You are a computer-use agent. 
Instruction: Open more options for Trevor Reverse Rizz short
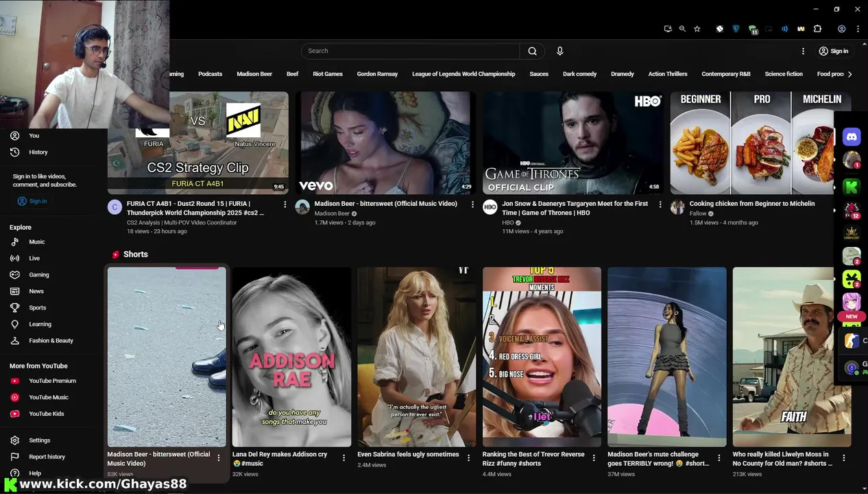coord(594,458)
